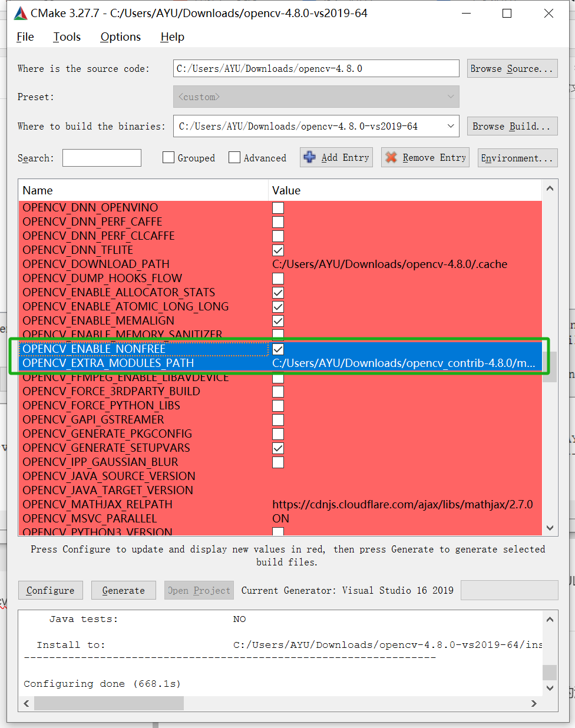The width and height of the screenshot is (575, 728).
Task: Open the Help menu
Action: coord(173,37)
